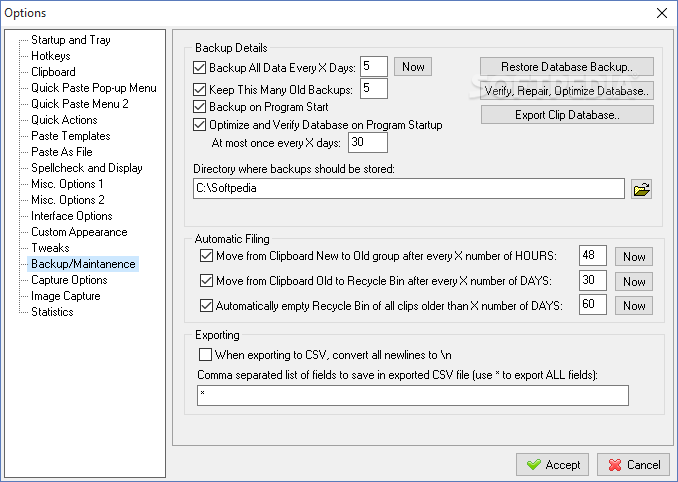Click the CSV fields list input box

tap(413, 396)
